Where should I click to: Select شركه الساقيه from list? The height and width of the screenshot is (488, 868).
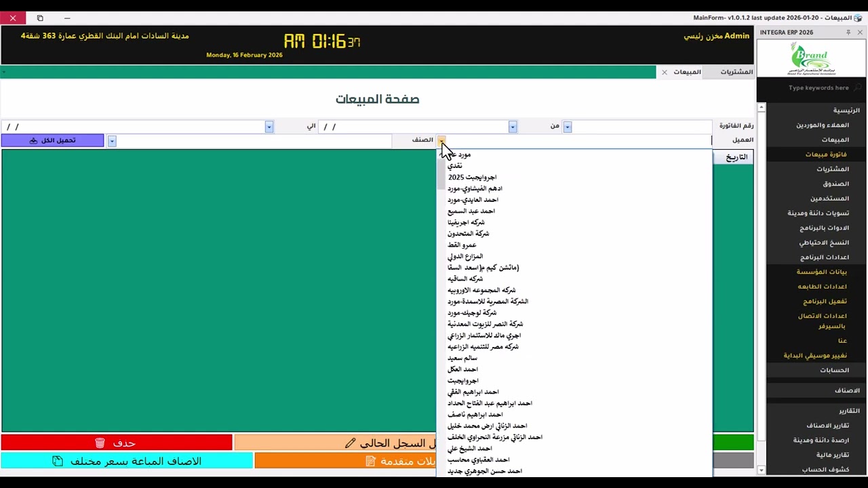point(465,279)
